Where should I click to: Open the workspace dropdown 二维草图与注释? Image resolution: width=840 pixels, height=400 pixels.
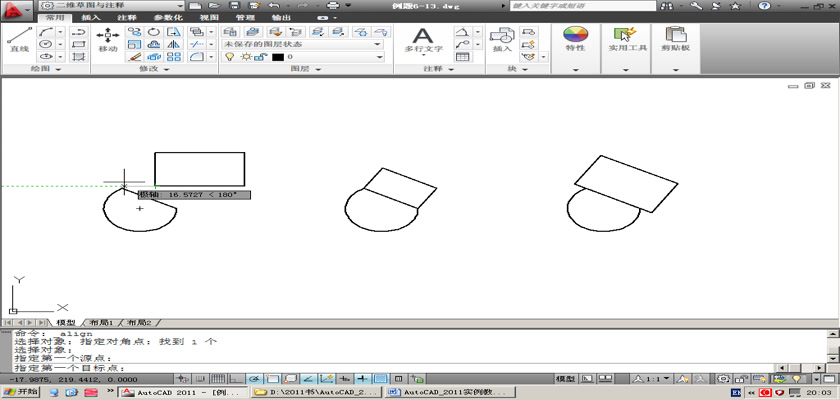[111, 5]
